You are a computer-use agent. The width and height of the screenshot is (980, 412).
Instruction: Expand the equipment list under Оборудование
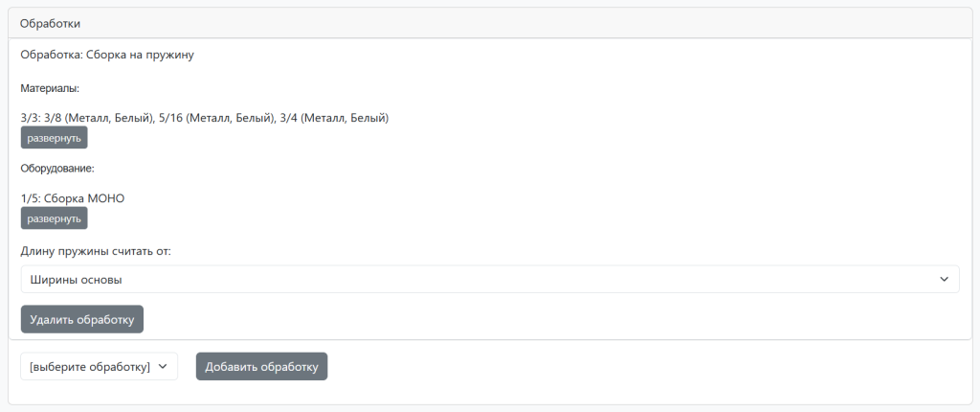tap(54, 218)
